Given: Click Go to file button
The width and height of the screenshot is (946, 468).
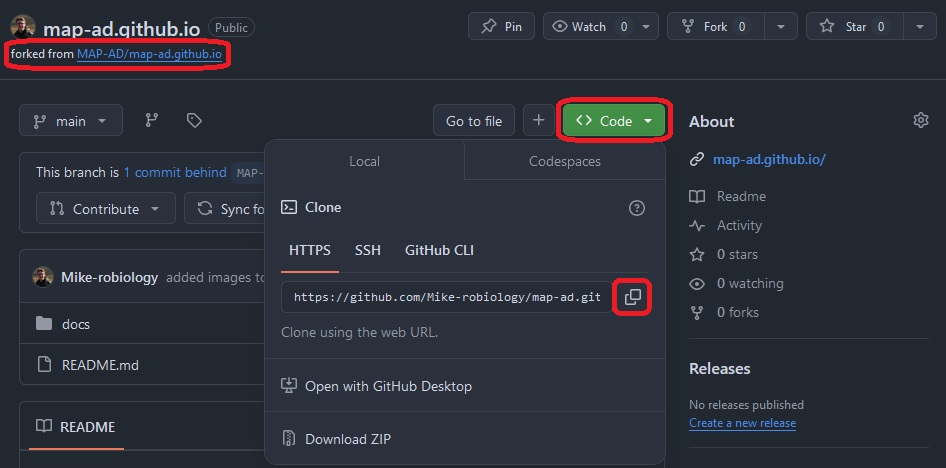Looking at the screenshot, I should tap(474, 121).
